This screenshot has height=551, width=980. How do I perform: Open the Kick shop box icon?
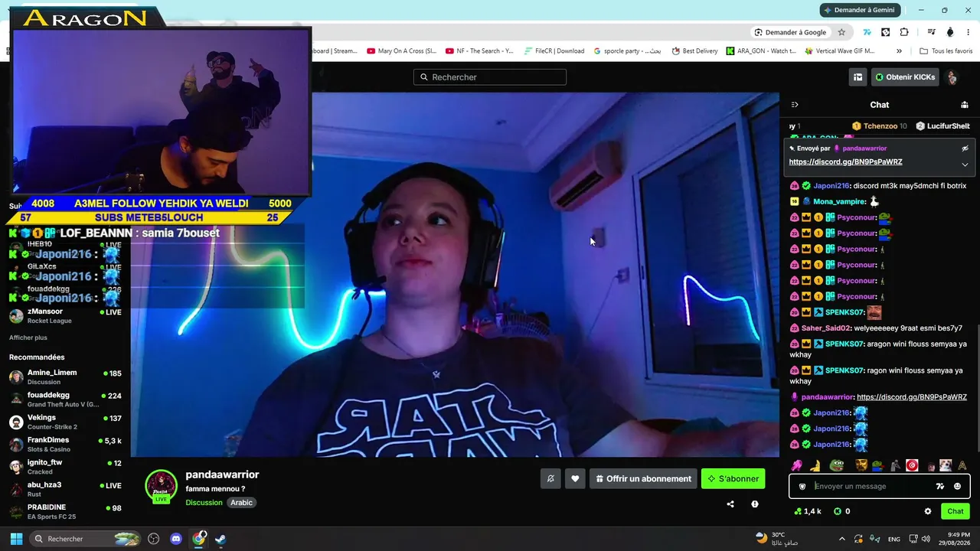(857, 77)
